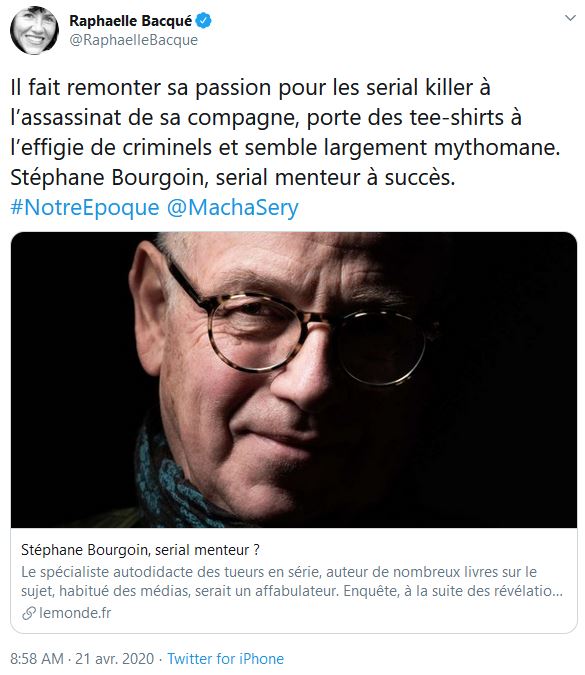Click Raphaelle Bacqué's profile avatar
This screenshot has width=585, height=675.
coord(34,31)
